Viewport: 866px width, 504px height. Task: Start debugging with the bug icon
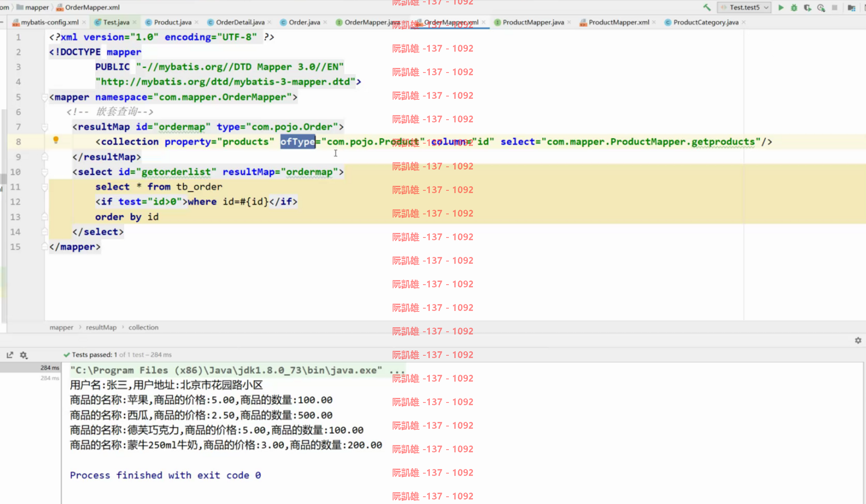794,7
